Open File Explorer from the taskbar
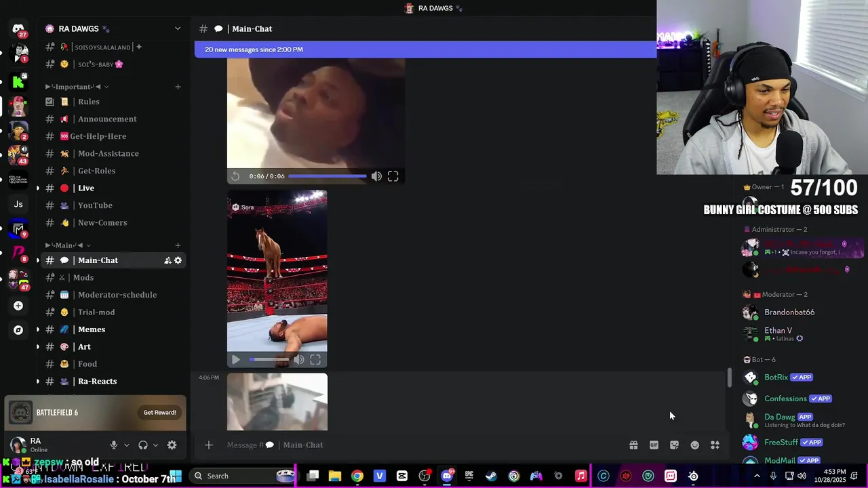This screenshot has width=868, height=488. [x=334, y=476]
